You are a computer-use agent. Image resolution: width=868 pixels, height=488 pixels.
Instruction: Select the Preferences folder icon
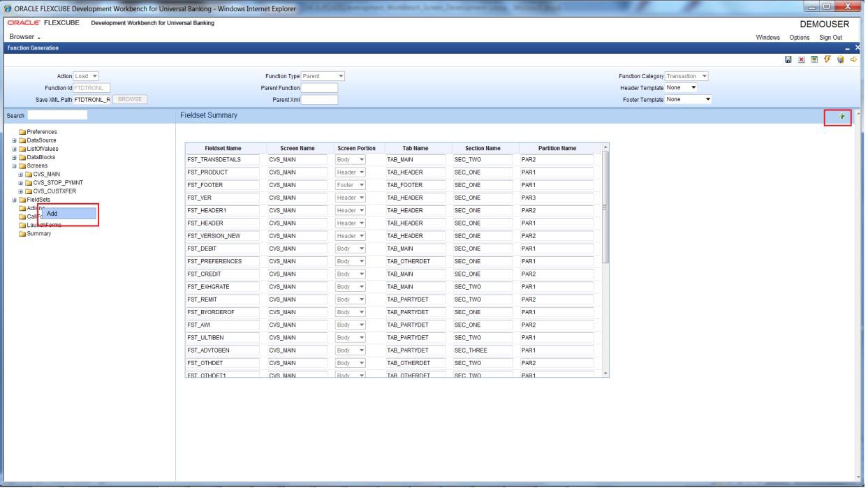coord(22,131)
